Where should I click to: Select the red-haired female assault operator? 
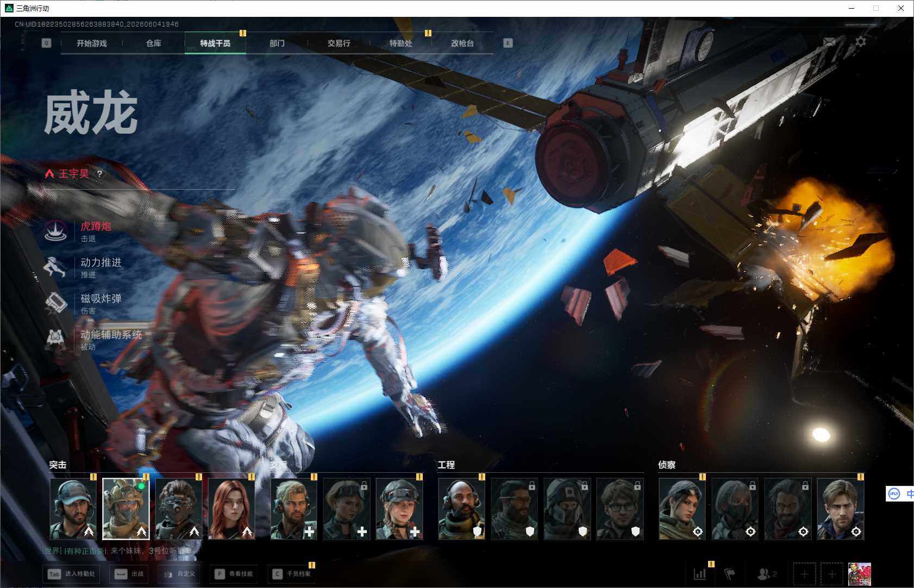[231, 509]
